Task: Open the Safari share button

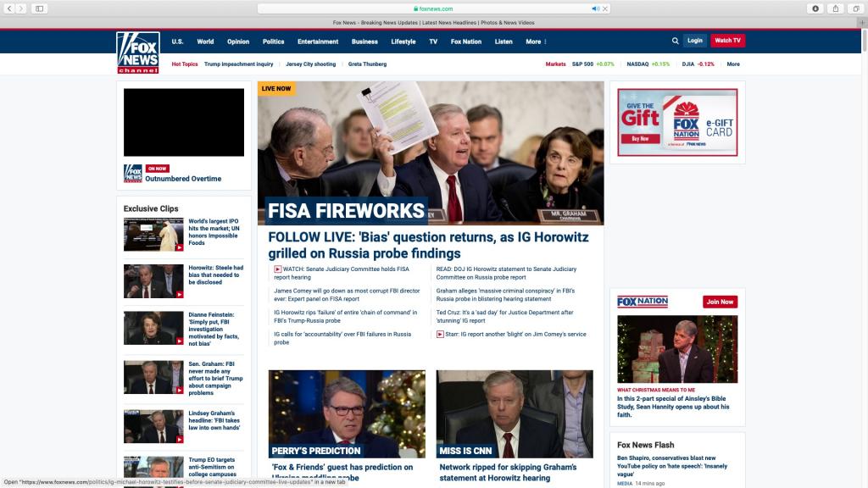Action: (836, 8)
